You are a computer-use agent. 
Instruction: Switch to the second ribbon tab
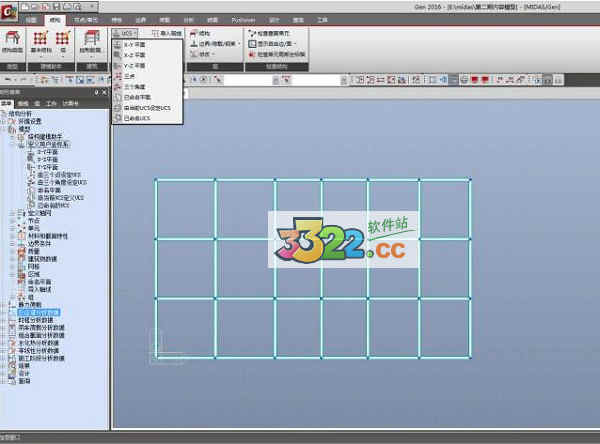(55, 20)
